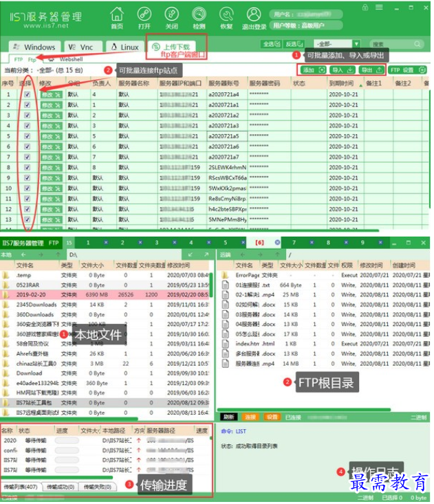Click the up-right arrow icon beside D:\ path

(x=206, y=254)
